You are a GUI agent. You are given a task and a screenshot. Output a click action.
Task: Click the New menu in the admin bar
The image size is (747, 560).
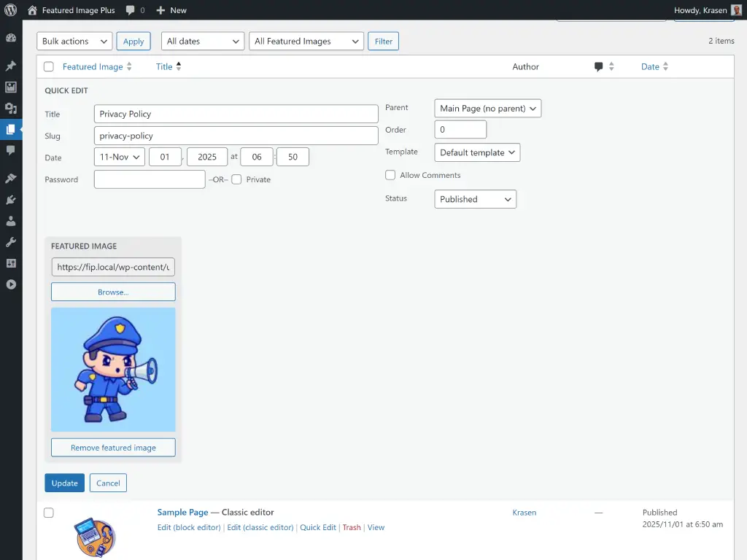(x=171, y=10)
